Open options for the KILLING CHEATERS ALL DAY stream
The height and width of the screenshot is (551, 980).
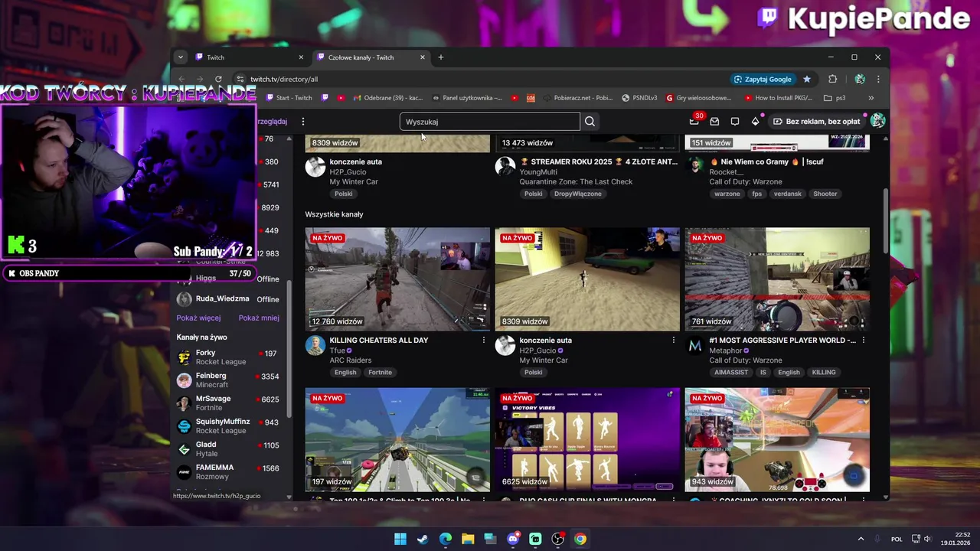pyautogui.click(x=484, y=340)
